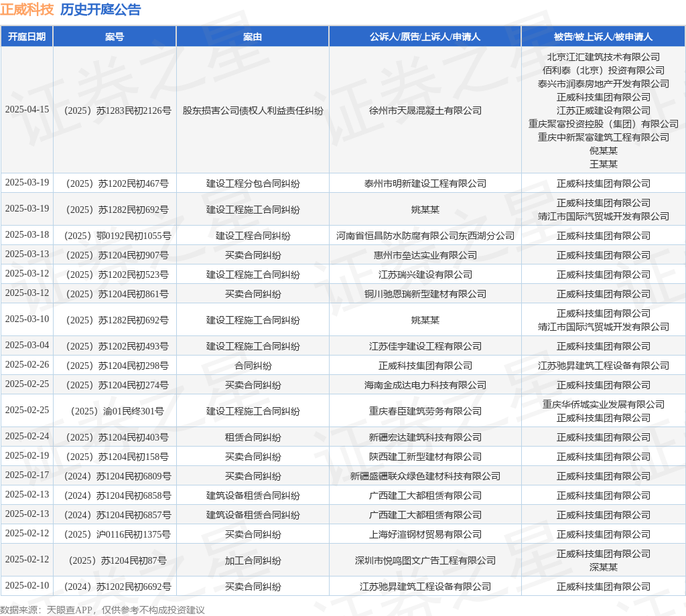The height and width of the screenshot is (616, 686).
Task: Click plaintiff 江苏佳宇建设工程有限公司
Action: pos(425,346)
